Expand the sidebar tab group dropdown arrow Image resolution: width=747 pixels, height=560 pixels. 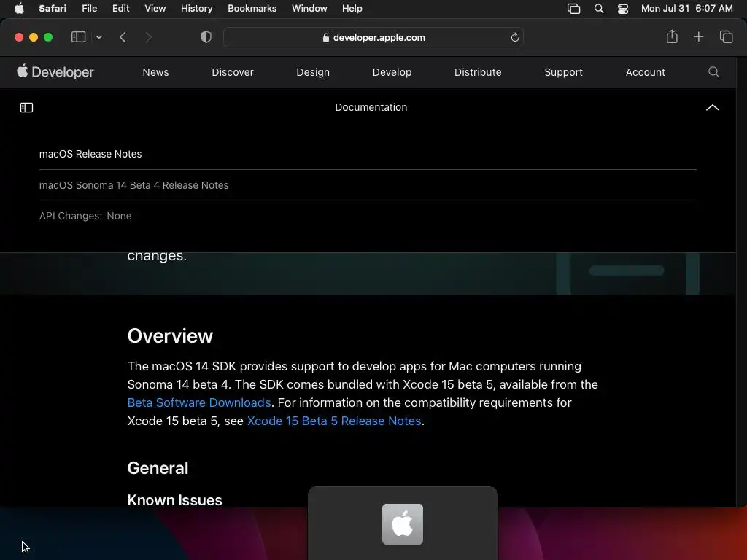[x=98, y=37]
